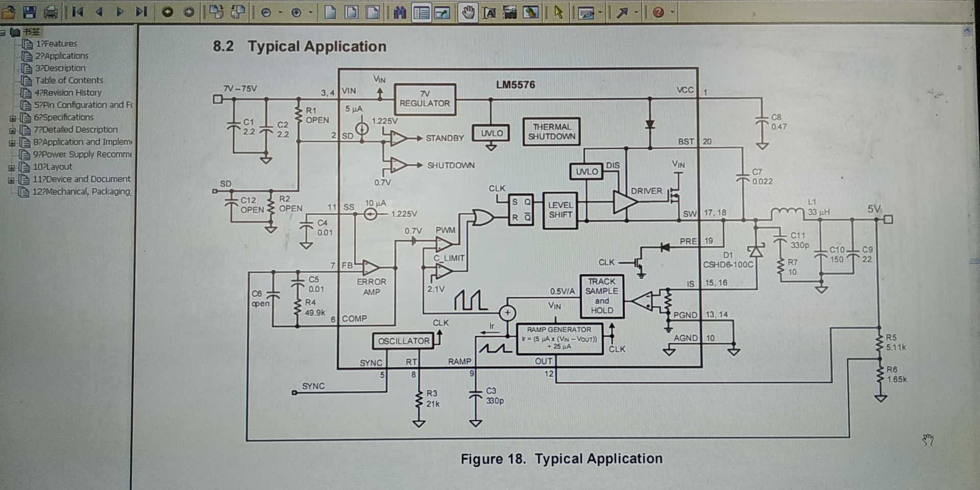The width and height of the screenshot is (980, 490).
Task: Open the 8?Application and Implementation bookmark
Action: click(x=83, y=142)
